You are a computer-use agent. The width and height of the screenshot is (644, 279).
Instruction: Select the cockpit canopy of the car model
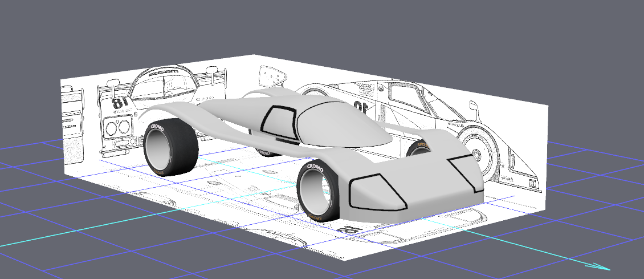point(343,123)
